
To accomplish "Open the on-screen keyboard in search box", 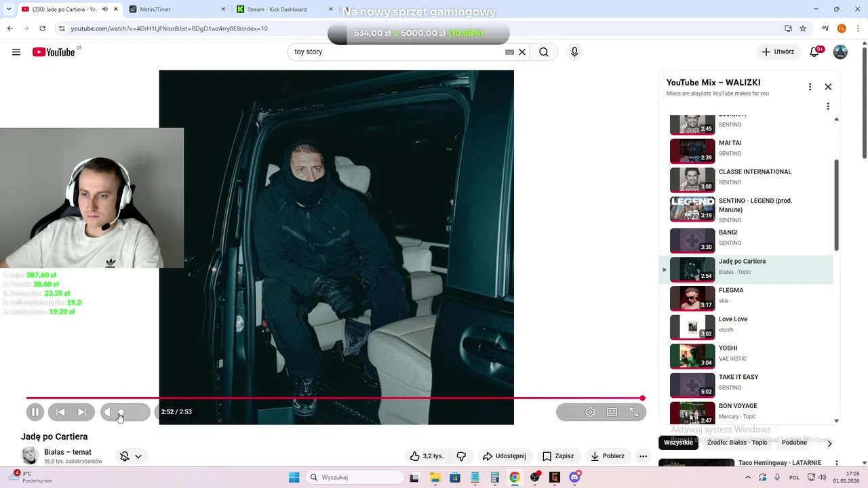I will [x=509, y=52].
